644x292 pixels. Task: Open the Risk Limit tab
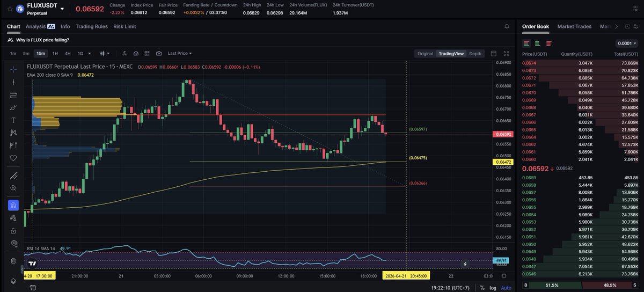(x=125, y=26)
